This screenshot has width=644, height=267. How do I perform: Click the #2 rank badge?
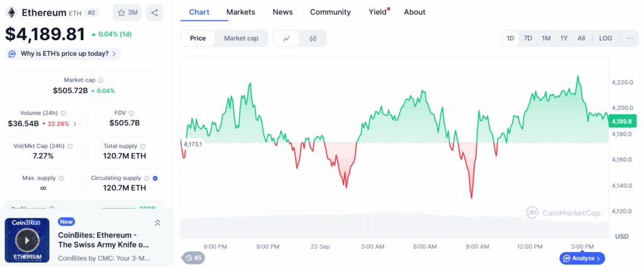[x=92, y=13]
